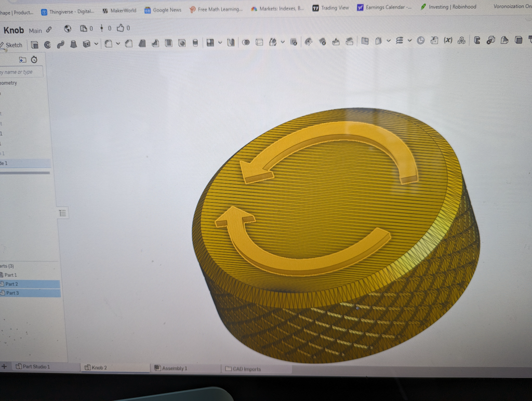
Task: Open the variable (x) tool
Action: pyautogui.click(x=448, y=40)
